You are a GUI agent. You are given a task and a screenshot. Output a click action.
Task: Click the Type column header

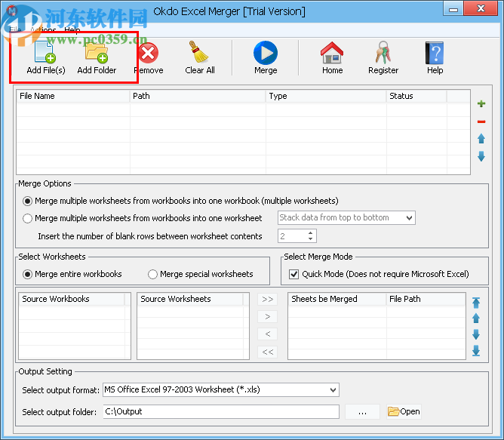click(326, 96)
